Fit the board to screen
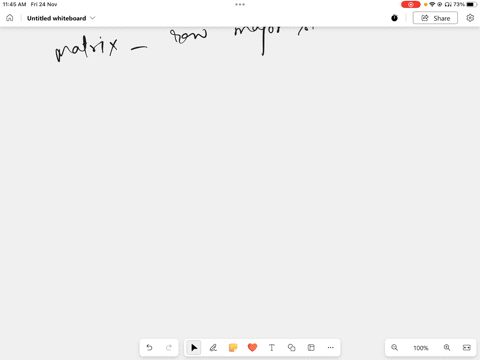 pos(467,348)
